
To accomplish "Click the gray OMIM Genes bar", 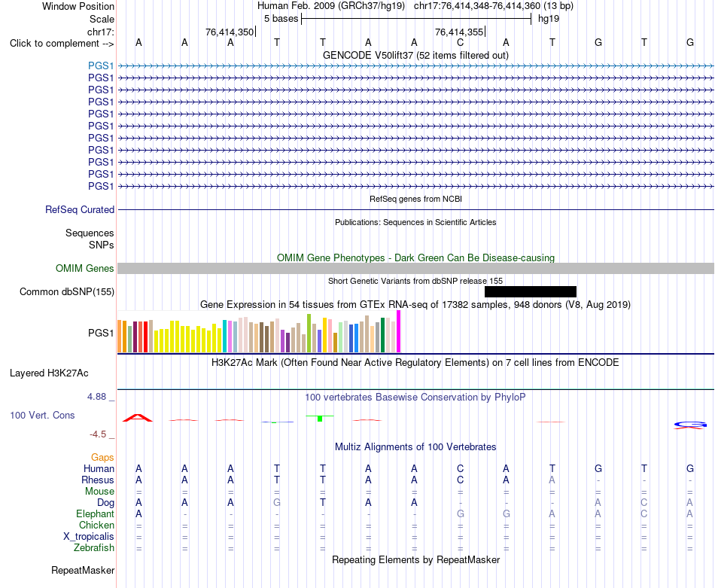I will pyautogui.click(x=415, y=268).
